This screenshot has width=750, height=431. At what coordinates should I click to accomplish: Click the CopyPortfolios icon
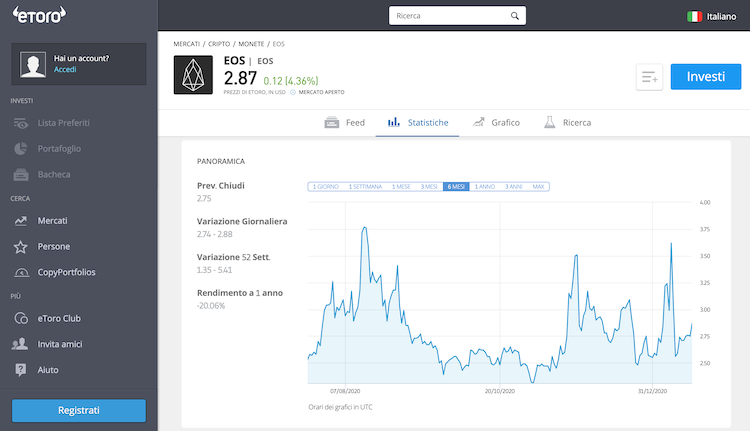[21, 273]
